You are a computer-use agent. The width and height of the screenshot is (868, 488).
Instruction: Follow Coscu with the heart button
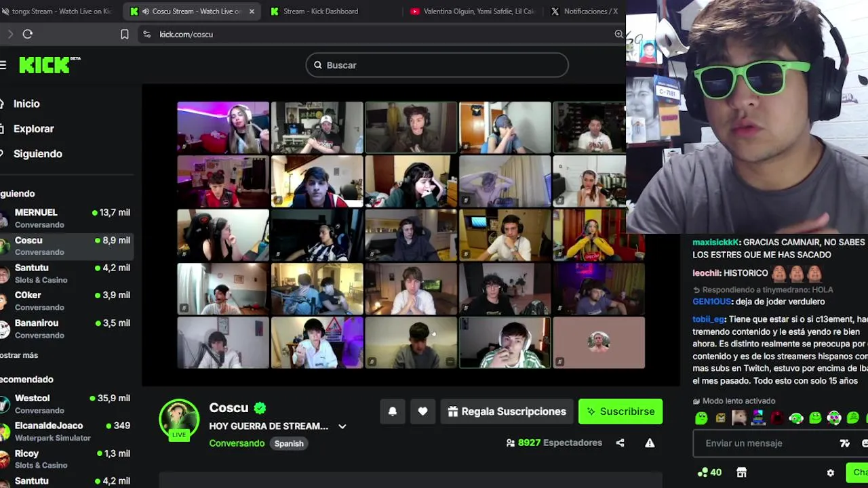[x=422, y=411]
